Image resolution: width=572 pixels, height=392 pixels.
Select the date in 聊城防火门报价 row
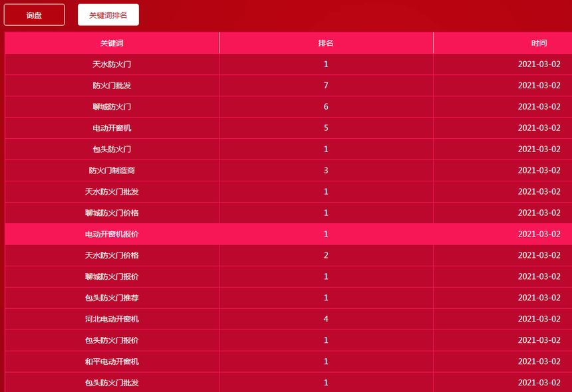539,276
